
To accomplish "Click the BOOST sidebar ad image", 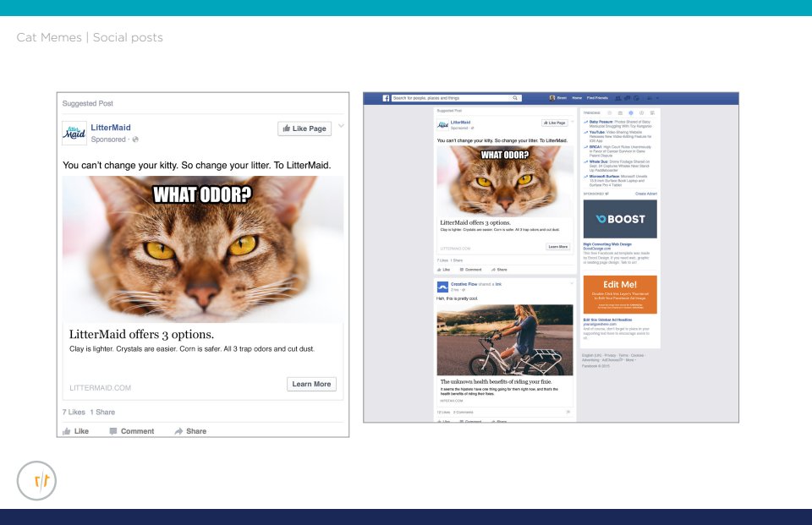I will 620,219.
